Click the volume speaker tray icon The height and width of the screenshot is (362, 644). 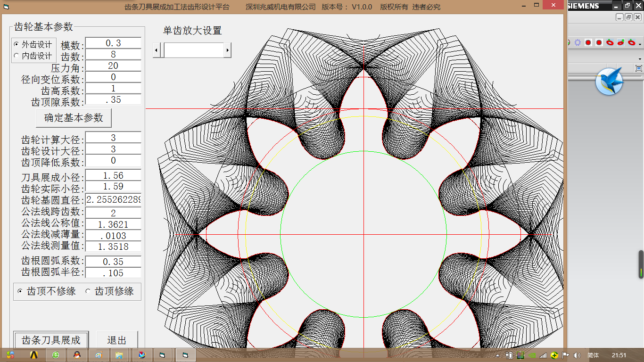click(577, 355)
